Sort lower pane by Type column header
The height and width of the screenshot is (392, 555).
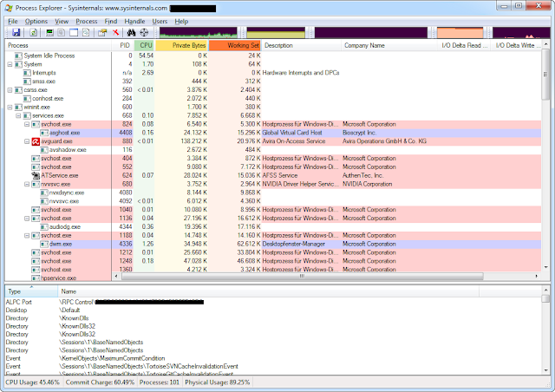point(31,291)
